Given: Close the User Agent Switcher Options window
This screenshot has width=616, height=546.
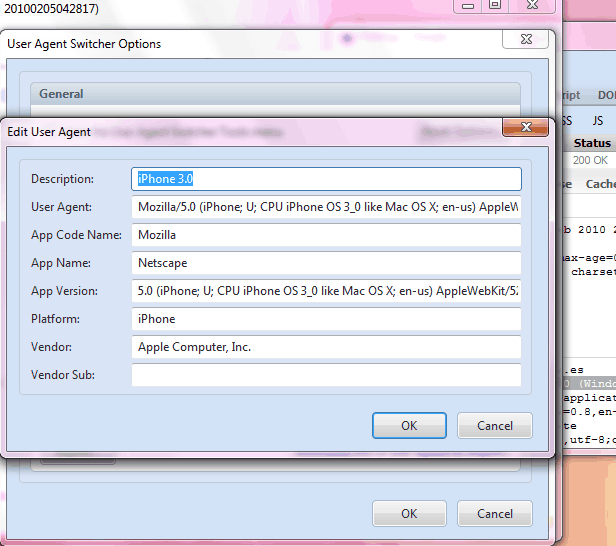Looking at the screenshot, I should [525, 39].
